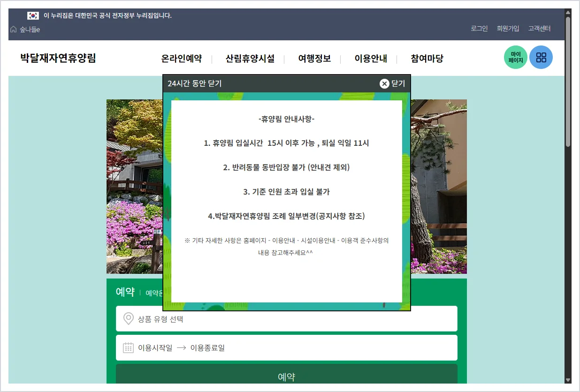Open the blue grid all-menu icon

(541, 57)
